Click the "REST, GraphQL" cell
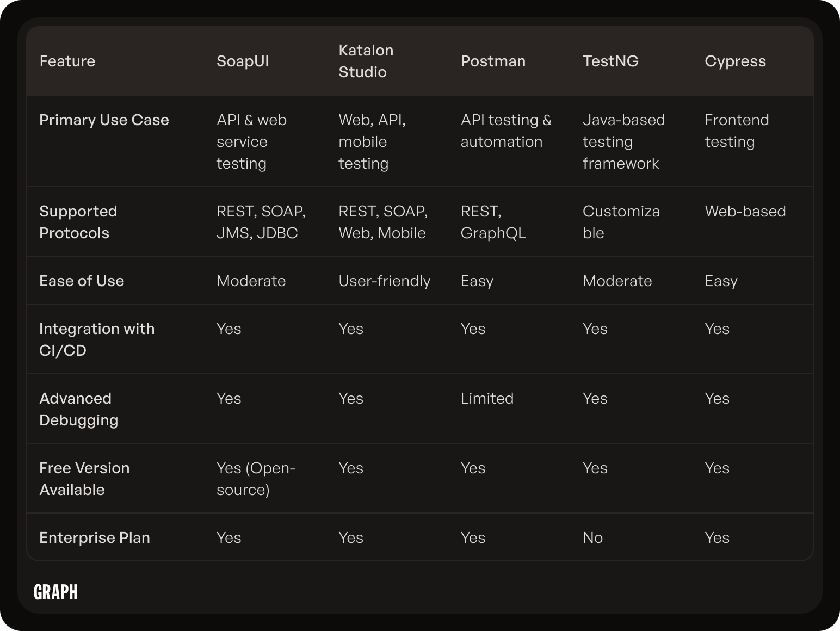Screen dimensions: 840x631 [x=493, y=222]
